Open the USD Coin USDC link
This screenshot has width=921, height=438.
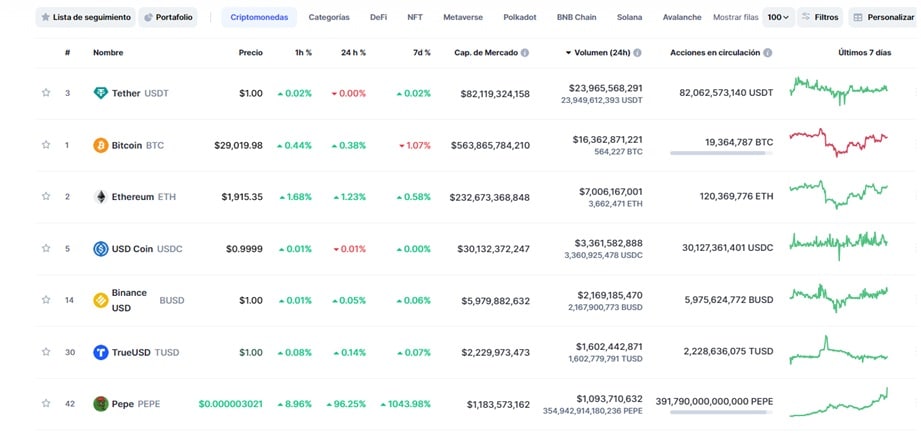pos(147,249)
